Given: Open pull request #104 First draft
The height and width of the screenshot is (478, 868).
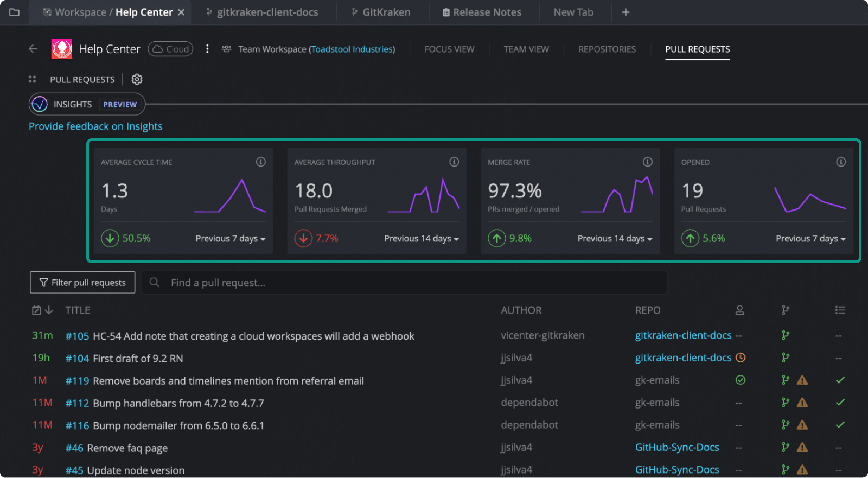Looking at the screenshot, I should [x=124, y=358].
